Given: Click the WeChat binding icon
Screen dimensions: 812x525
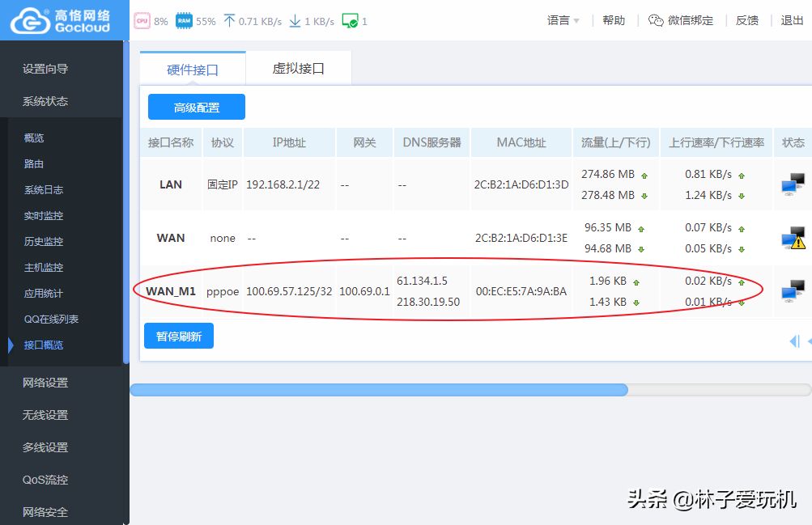Looking at the screenshot, I should (x=656, y=21).
